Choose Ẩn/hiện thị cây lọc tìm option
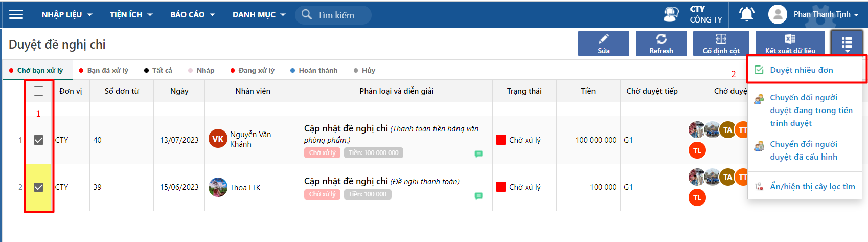This screenshot has width=868, height=242. coord(812,186)
